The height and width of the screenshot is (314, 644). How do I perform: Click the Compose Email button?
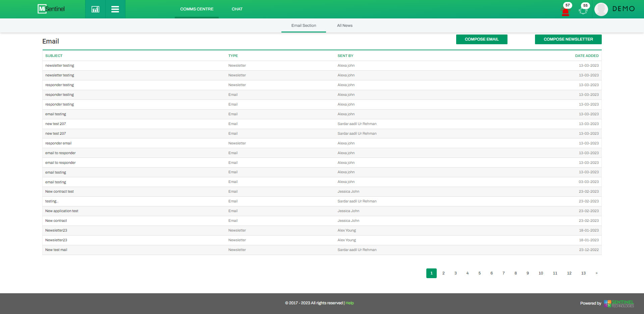tap(481, 39)
